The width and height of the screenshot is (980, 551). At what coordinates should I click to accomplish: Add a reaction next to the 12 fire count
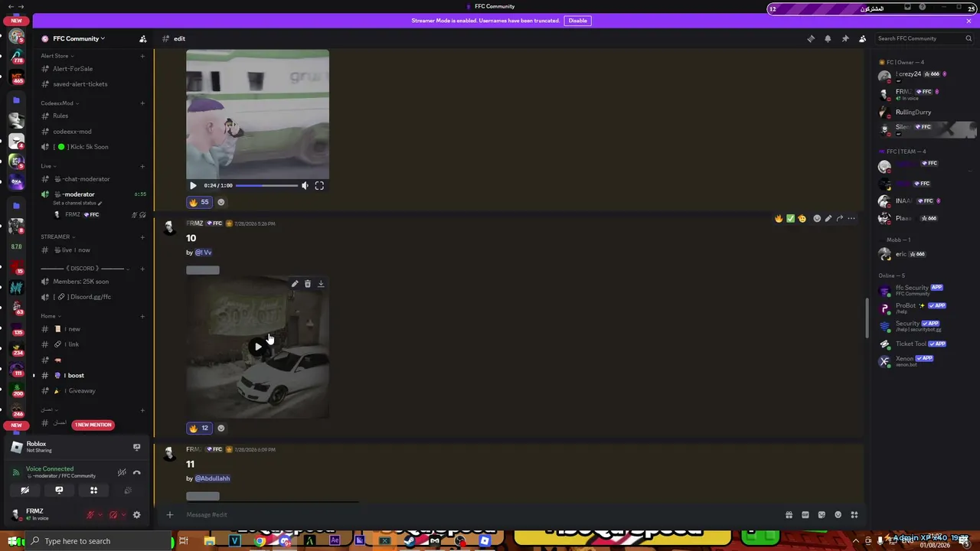(221, 428)
